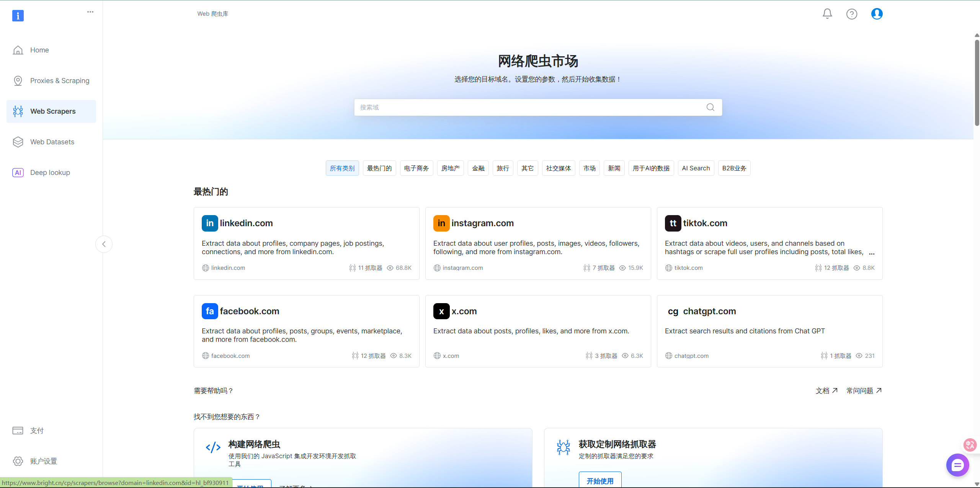980x488 pixels.
Task: Collapse the sidebar with chevron arrow
Action: click(104, 244)
